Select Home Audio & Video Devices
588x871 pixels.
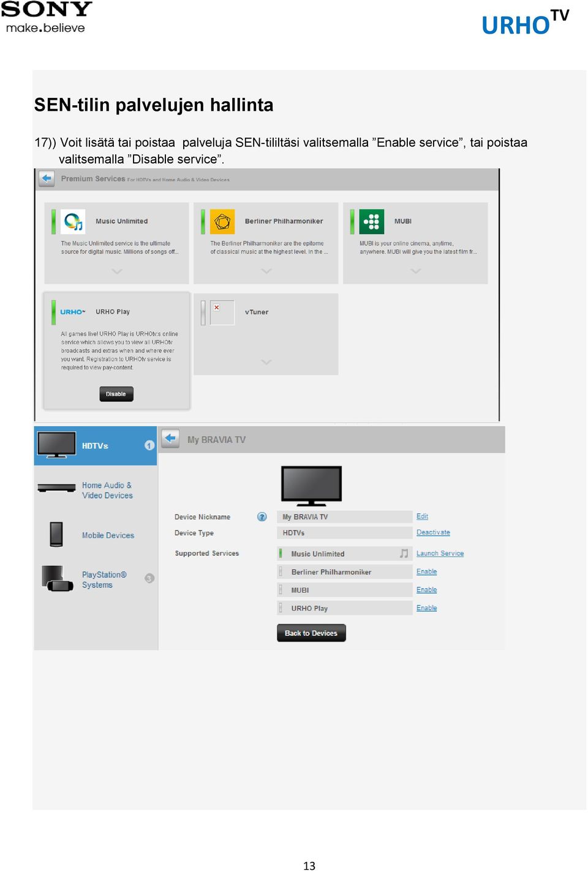click(x=96, y=490)
